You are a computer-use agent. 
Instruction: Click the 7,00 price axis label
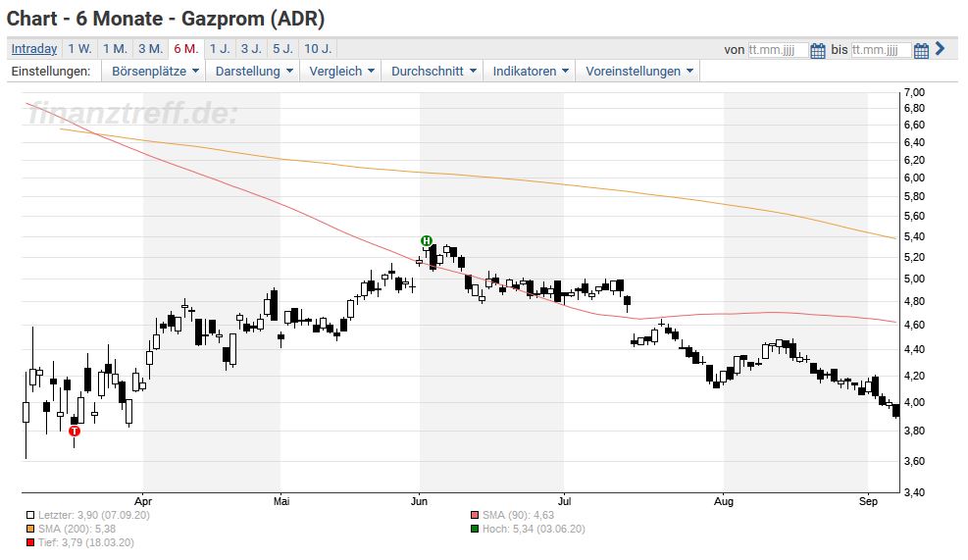click(x=914, y=92)
